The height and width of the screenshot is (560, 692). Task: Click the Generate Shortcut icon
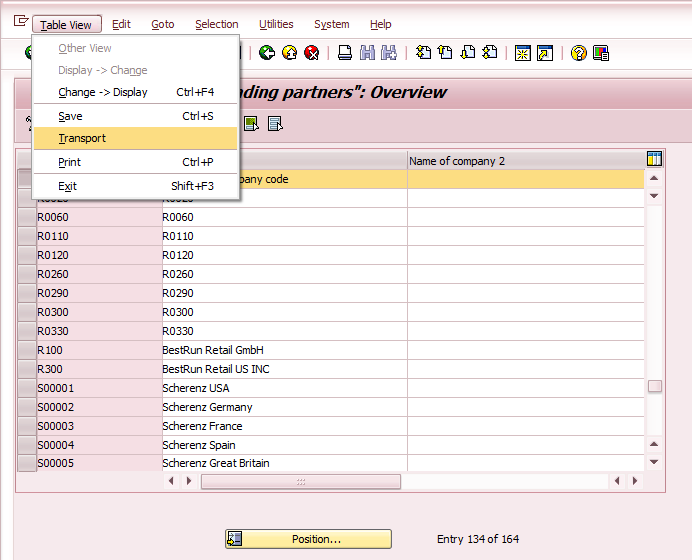[545, 53]
